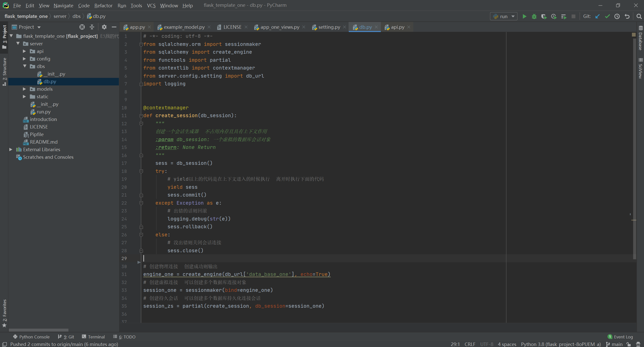Toggle the Database side panel
The width and height of the screenshot is (644, 347).
click(640, 39)
